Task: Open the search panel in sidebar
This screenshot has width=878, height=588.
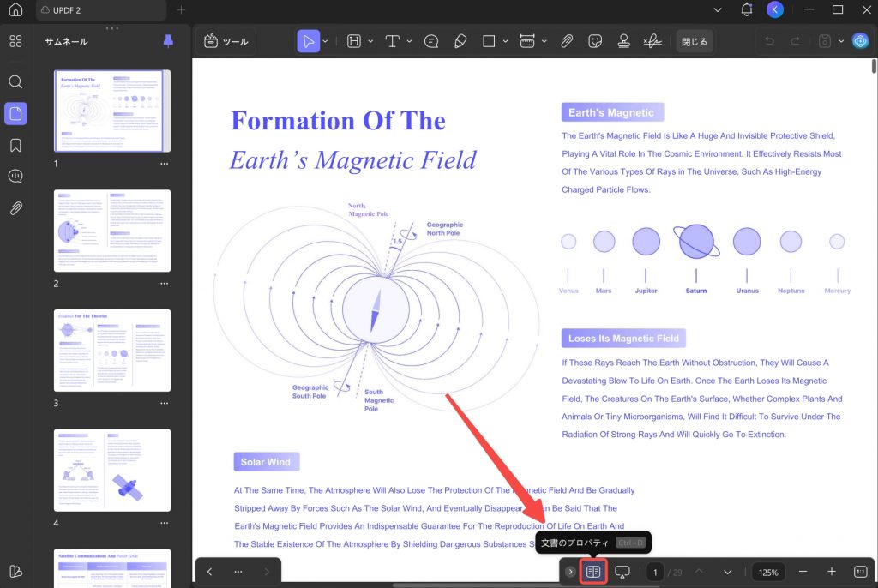Action: pos(15,82)
